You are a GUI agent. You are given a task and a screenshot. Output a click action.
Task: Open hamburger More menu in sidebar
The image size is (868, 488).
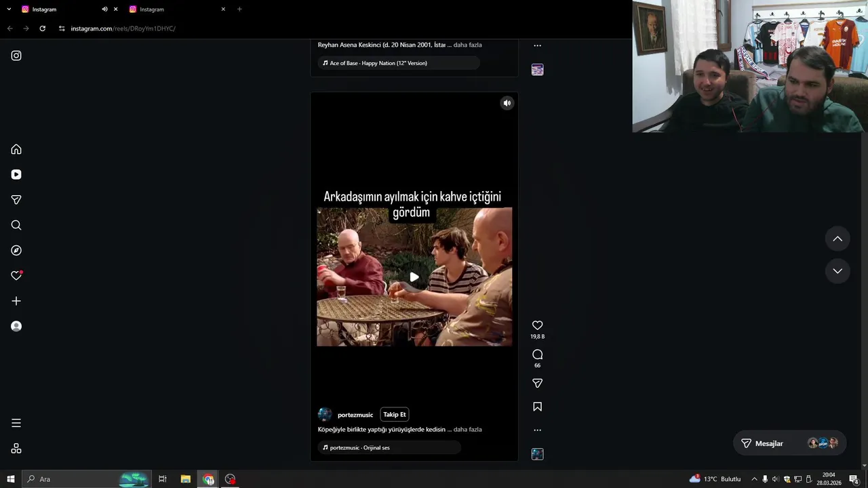pos(16,423)
